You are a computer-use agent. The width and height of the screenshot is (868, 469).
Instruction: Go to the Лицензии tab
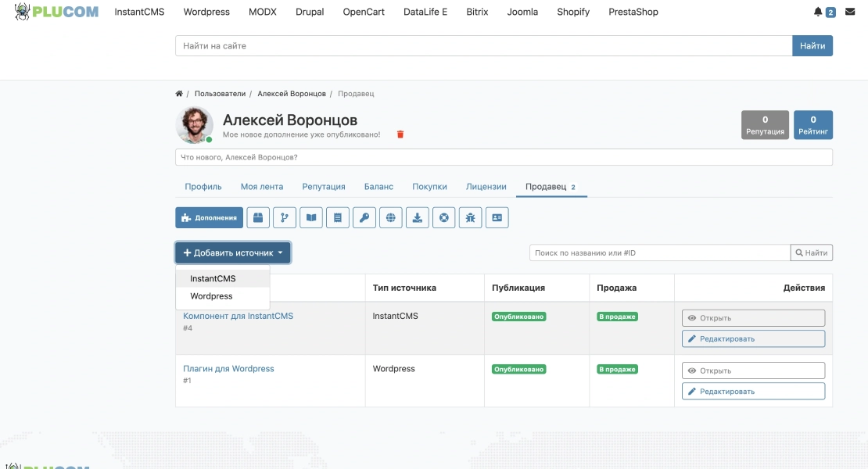pyautogui.click(x=486, y=187)
